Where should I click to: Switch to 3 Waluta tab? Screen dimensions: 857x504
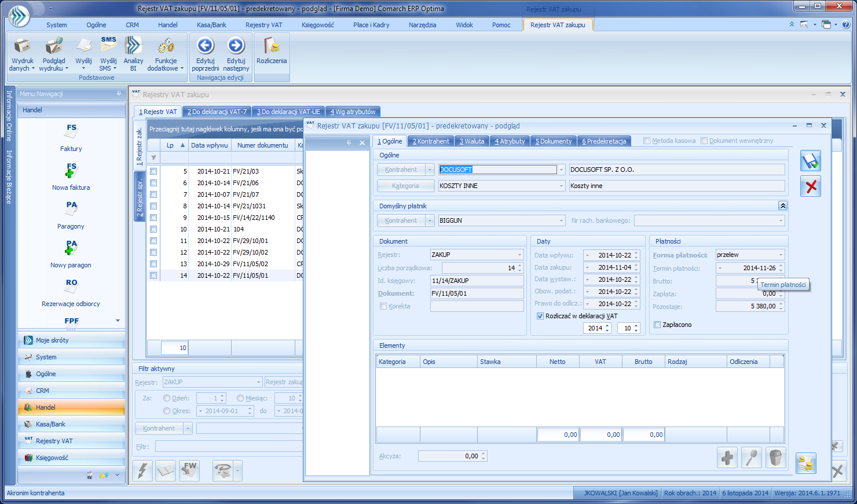coord(472,141)
